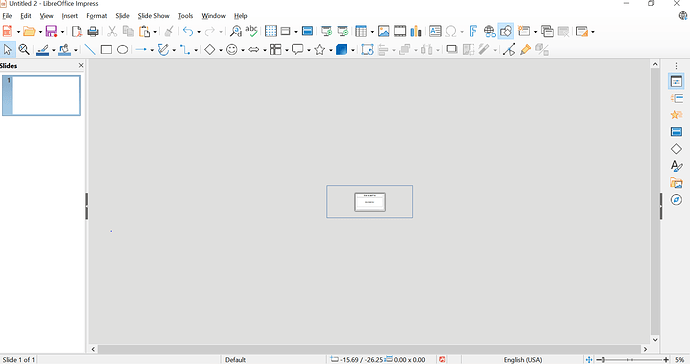Open the Shapes sidebar deck
Screen dimensions: 690x364
pyautogui.click(x=676, y=149)
